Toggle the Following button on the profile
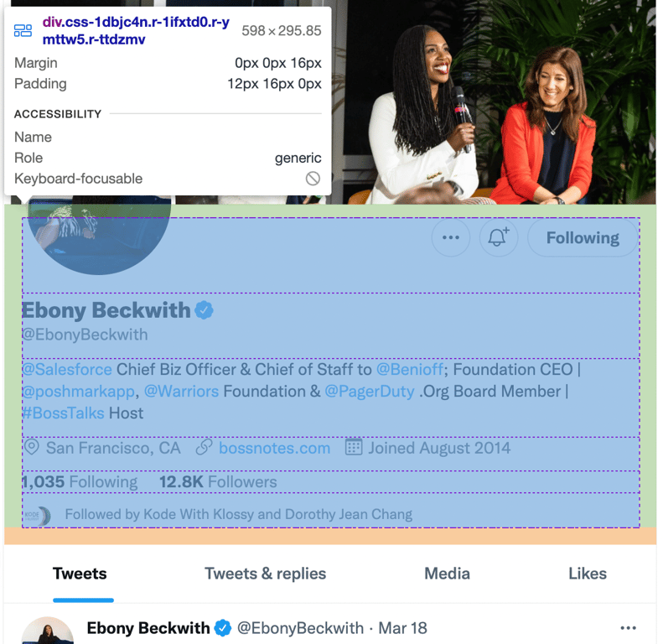The image size is (663, 644). coord(583,237)
